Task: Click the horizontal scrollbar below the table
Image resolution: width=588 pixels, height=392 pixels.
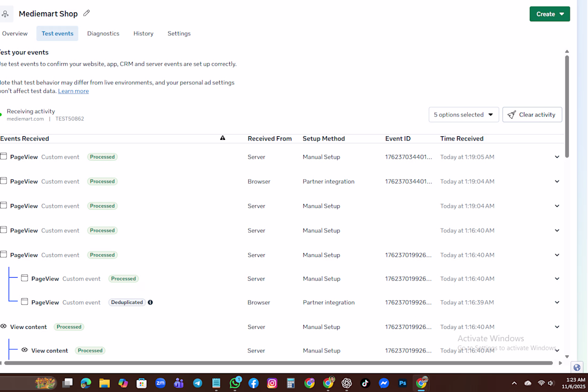Action: [x=278, y=363]
